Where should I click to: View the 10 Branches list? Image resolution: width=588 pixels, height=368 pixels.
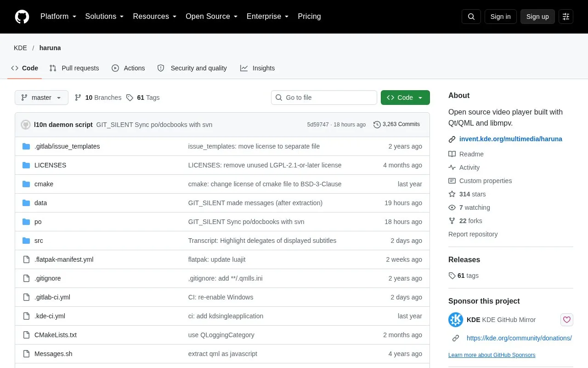coord(98,98)
